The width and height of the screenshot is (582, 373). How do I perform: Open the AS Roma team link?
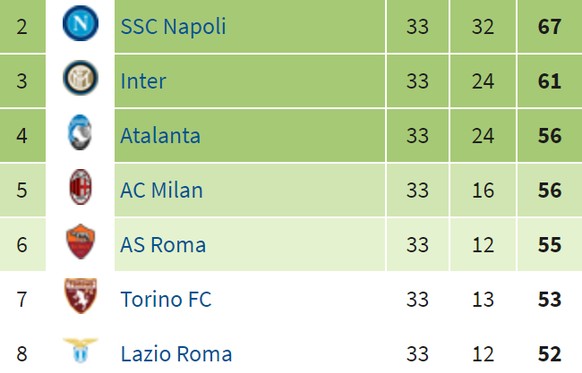(163, 245)
